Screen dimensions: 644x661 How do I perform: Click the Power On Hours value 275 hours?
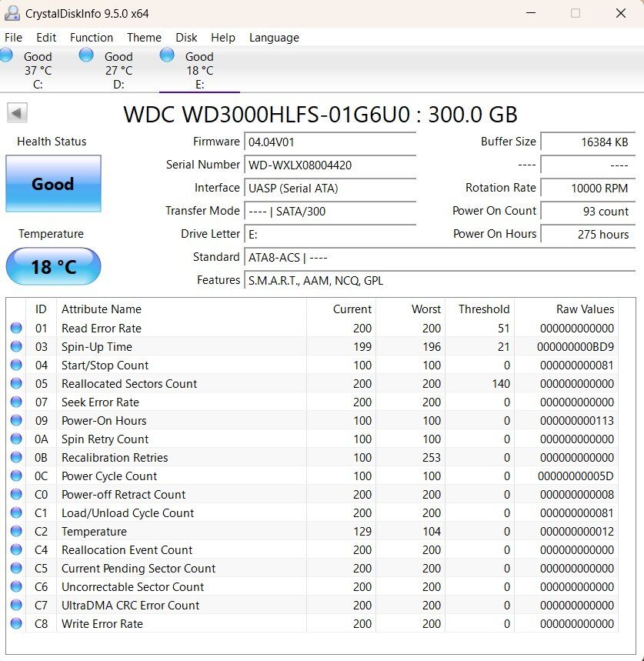[588, 235]
